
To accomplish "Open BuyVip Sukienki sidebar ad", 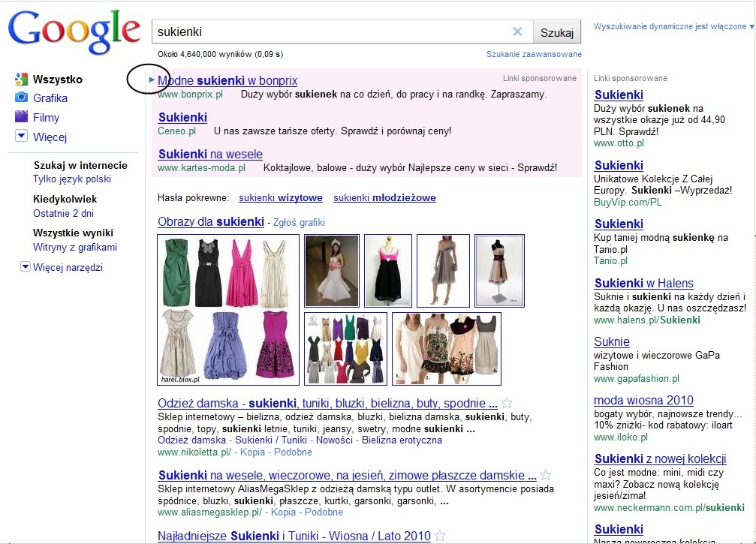I will tap(619, 165).
